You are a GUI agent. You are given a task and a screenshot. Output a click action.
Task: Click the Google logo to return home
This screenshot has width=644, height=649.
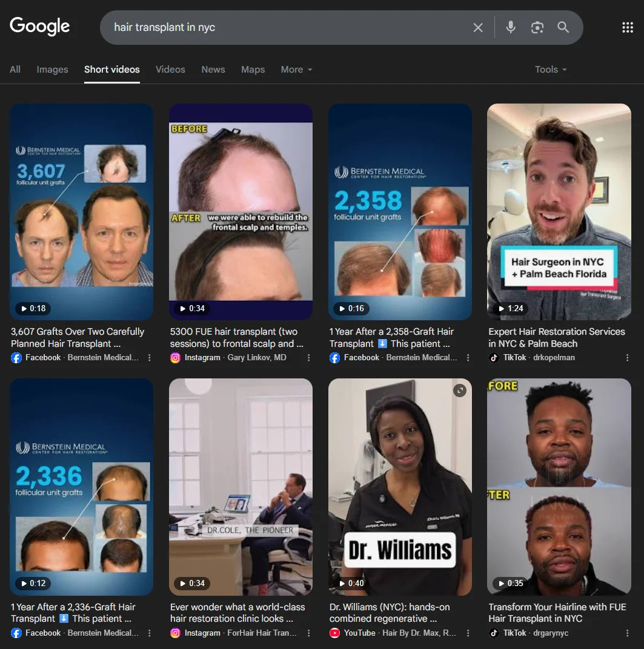coord(39,26)
